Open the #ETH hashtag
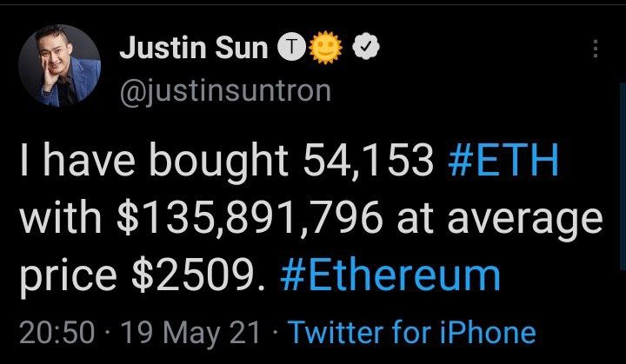The height and width of the screenshot is (364, 626). (x=503, y=162)
